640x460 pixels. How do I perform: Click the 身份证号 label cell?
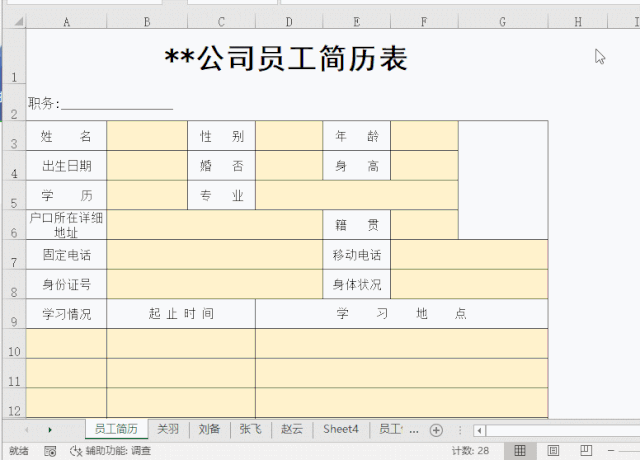(67, 284)
